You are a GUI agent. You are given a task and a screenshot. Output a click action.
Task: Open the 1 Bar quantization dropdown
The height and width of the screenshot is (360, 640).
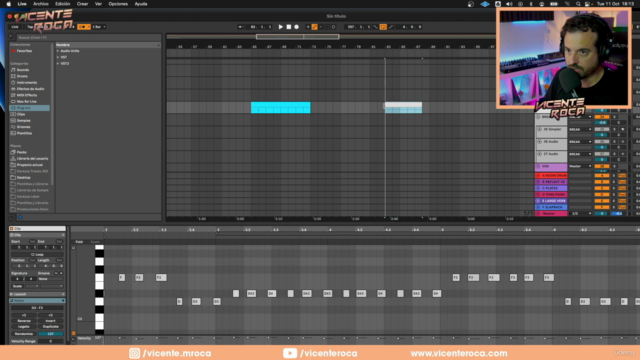tap(99, 27)
